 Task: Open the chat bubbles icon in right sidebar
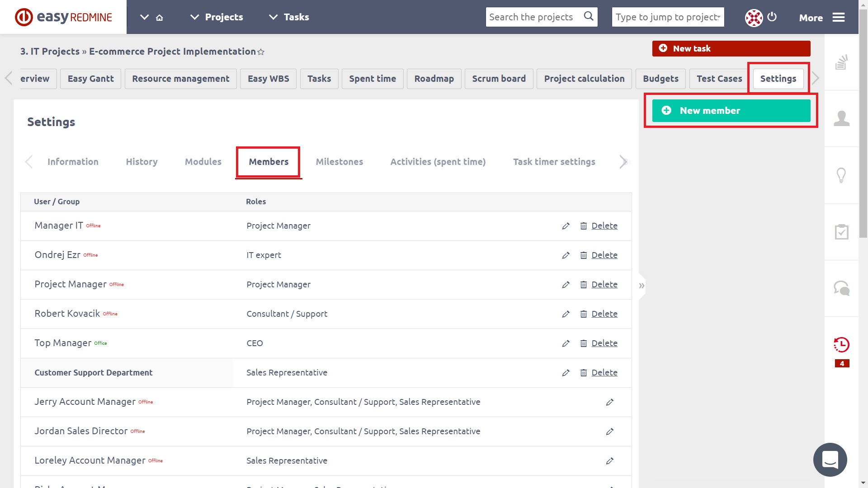pos(841,288)
